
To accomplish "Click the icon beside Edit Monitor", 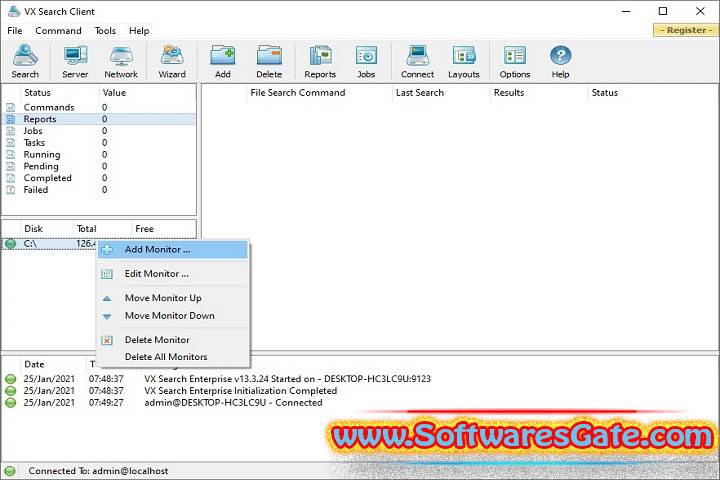I will 107,274.
